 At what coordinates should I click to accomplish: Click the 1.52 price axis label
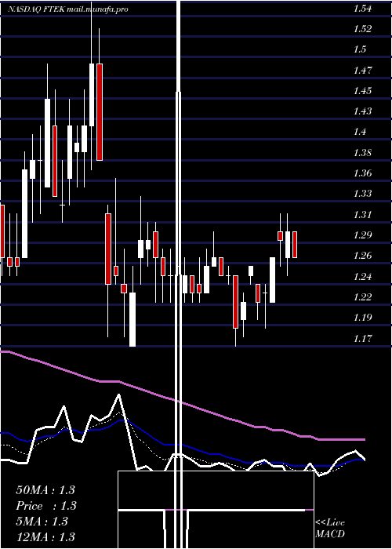[x=362, y=30]
